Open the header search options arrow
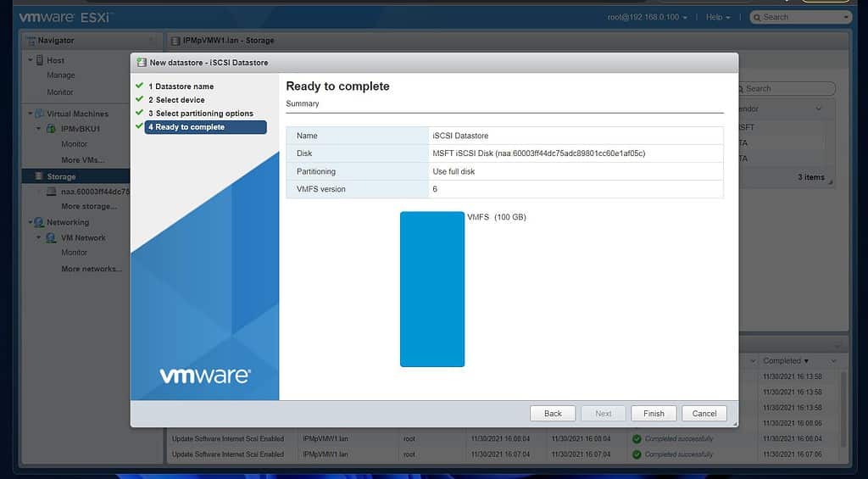 (x=846, y=18)
